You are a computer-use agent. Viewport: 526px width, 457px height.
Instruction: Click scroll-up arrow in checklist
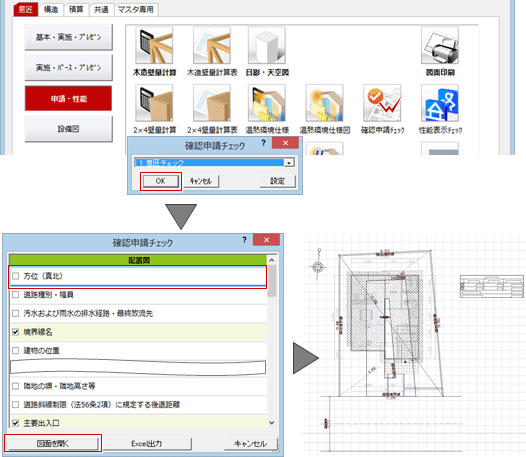point(272,260)
